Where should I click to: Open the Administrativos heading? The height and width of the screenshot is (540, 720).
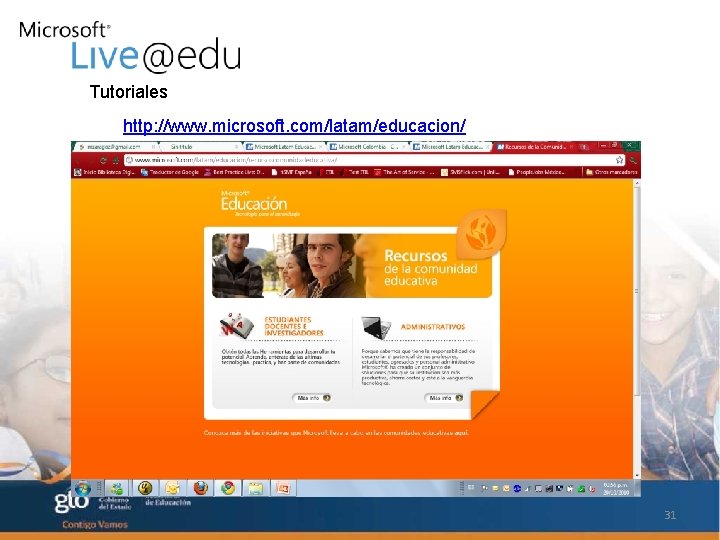[433, 327]
